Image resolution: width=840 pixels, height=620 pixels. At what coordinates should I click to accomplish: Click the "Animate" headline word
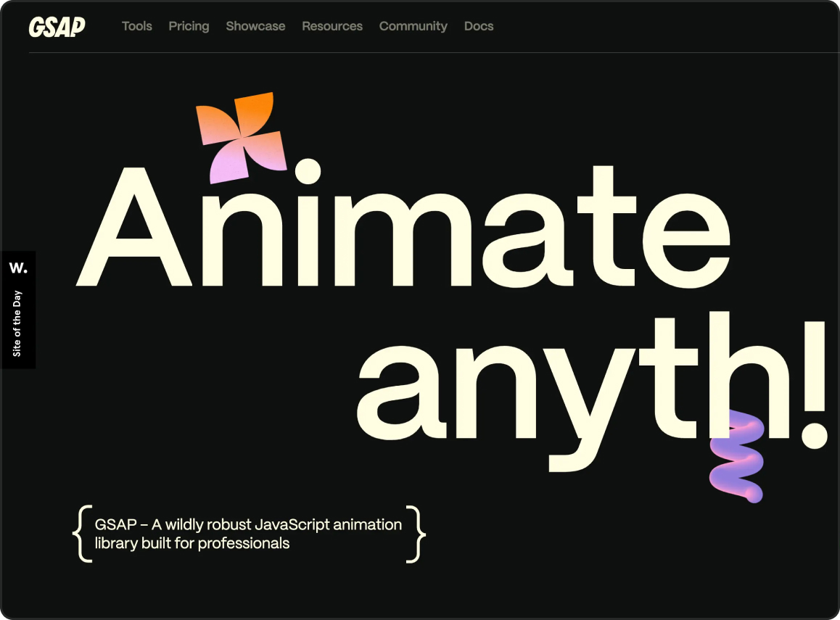(403, 225)
